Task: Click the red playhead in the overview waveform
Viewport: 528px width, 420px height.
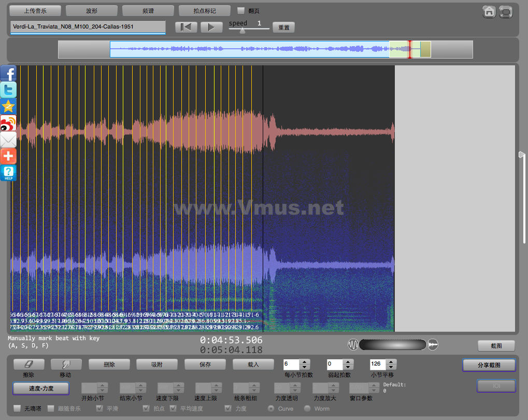Action: click(410, 49)
